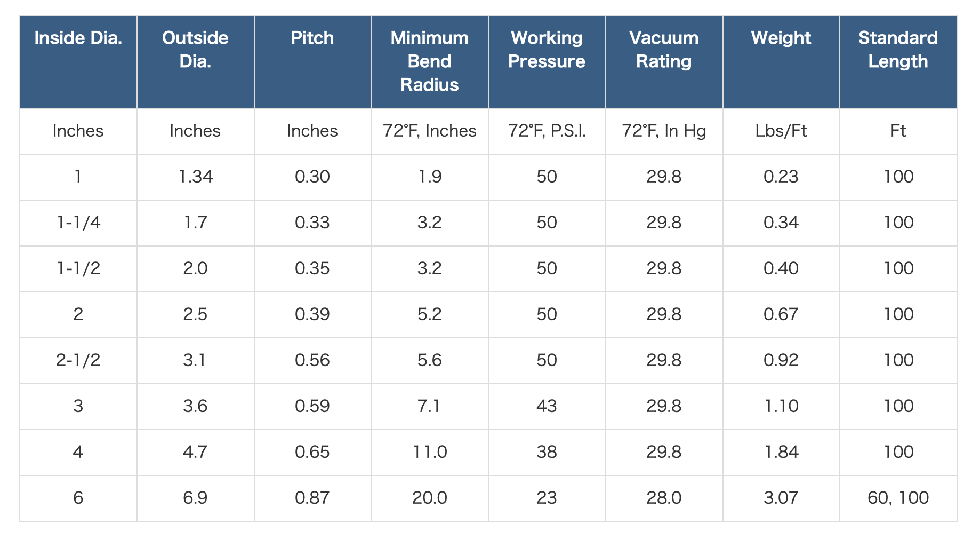Viewport: 980px width, 555px height.
Task: Select the 1-1/4 inside diameter cell
Action: [x=78, y=223]
